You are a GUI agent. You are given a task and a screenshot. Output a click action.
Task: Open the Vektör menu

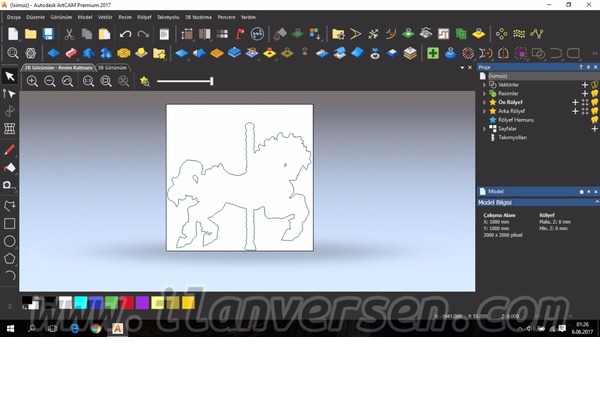pyautogui.click(x=105, y=17)
